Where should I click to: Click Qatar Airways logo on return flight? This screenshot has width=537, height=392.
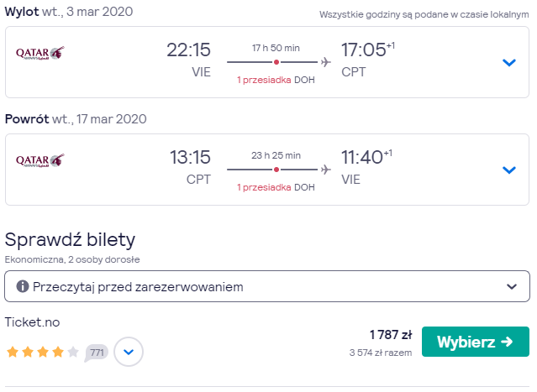pyautogui.click(x=40, y=160)
